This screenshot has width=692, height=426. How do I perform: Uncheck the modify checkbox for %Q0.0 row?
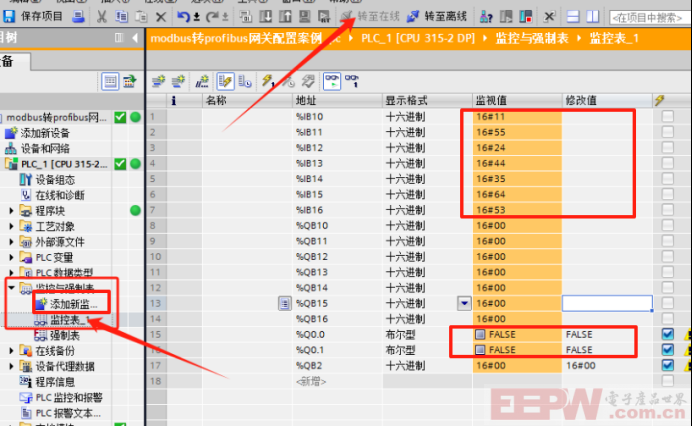668,334
